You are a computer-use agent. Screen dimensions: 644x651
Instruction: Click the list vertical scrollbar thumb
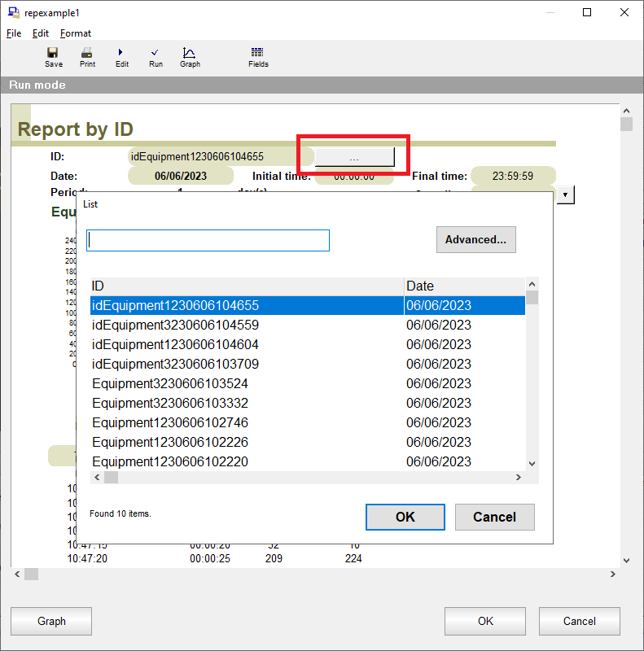click(532, 298)
